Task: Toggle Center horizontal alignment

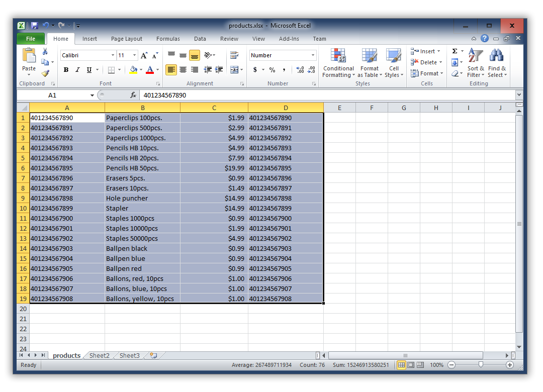Action: pos(183,69)
